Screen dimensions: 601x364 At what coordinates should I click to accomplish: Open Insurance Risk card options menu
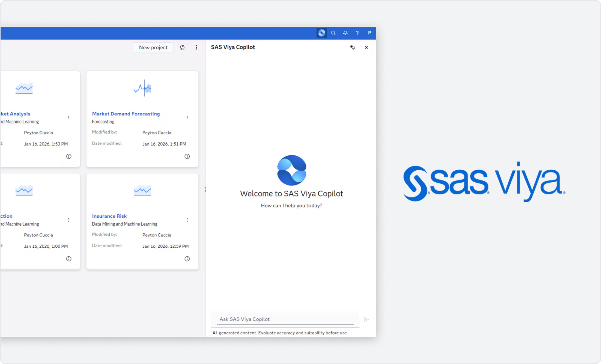[187, 220]
